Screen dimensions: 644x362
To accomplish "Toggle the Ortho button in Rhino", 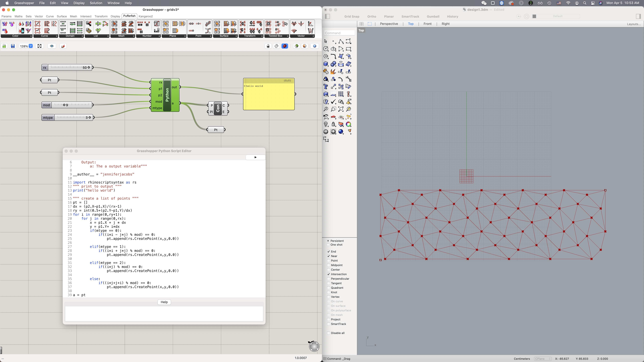I will tap(372, 16).
